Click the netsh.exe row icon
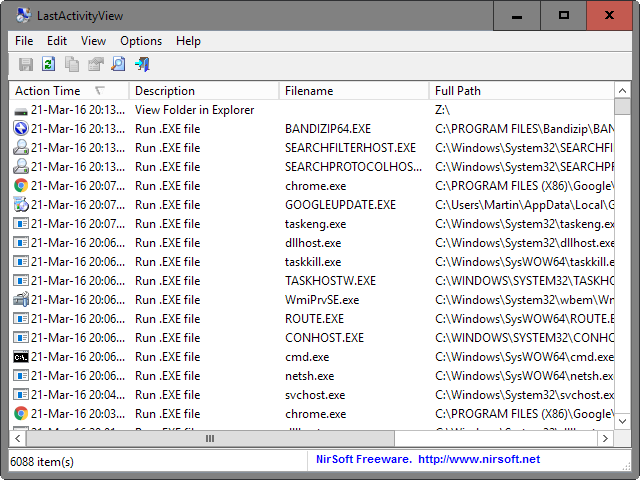 pos(20,376)
